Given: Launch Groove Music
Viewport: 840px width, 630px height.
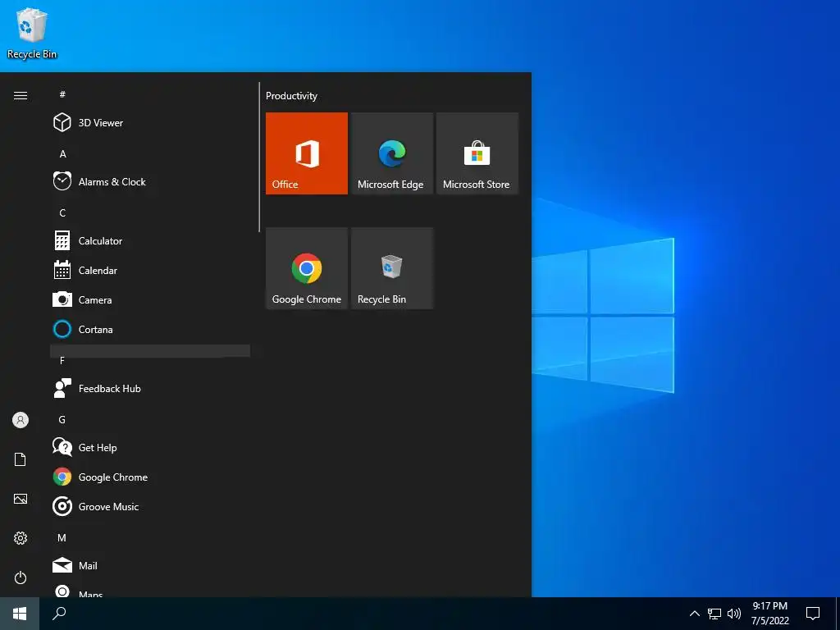Looking at the screenshot, I should [x=150, y=506].
